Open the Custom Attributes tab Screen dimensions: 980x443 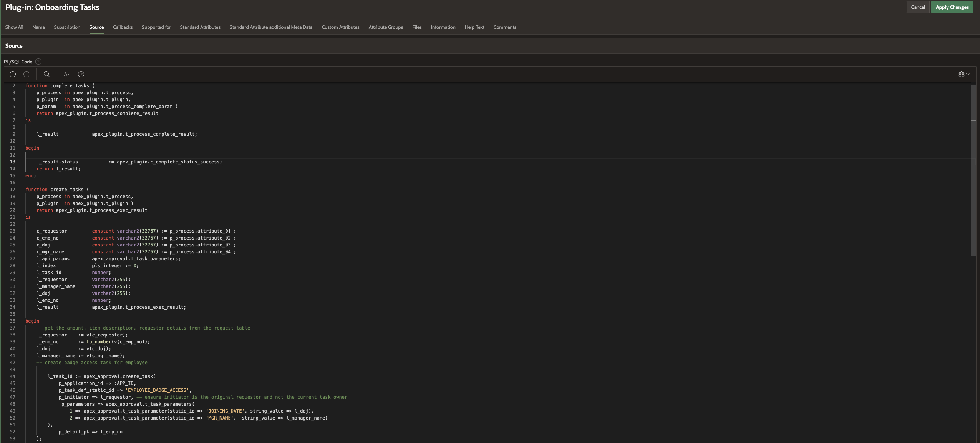340,27
